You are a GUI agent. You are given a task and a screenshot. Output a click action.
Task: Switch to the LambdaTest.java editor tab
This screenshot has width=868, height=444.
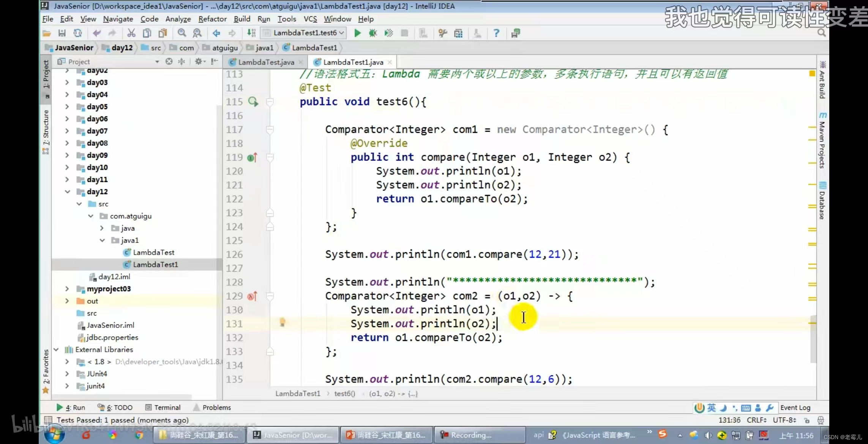tap(266, 62)
